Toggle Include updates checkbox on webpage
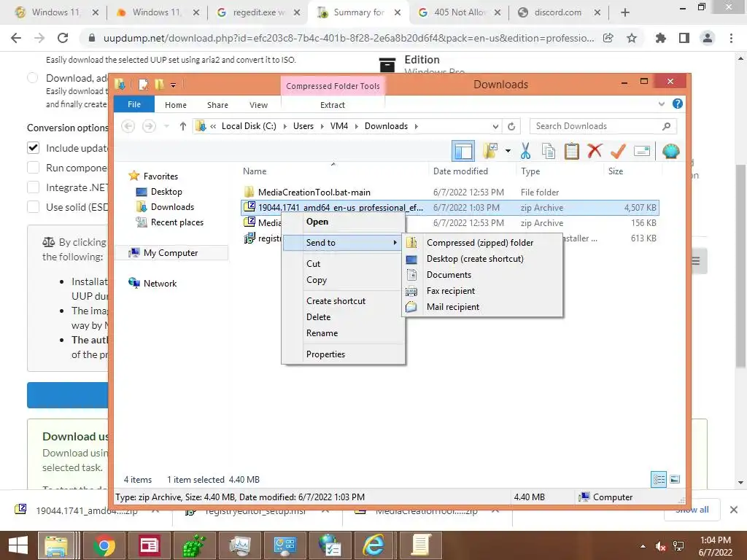747x560 pixels. point(33,148)
